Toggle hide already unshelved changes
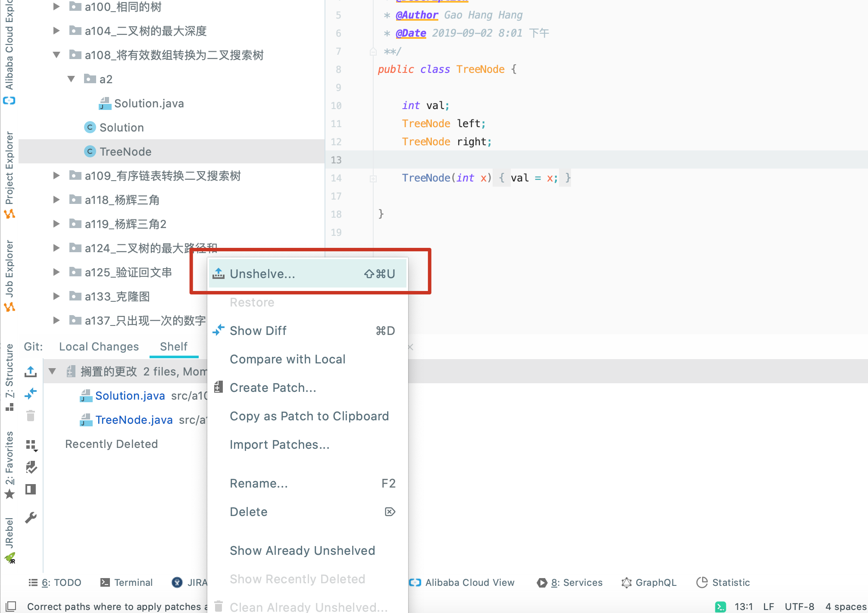868x613 pixels. point(31,467)
